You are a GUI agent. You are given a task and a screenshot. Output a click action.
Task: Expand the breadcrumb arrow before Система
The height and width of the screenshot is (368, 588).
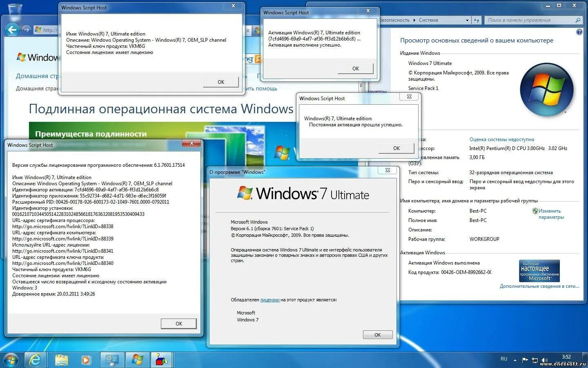coord(414,20)
